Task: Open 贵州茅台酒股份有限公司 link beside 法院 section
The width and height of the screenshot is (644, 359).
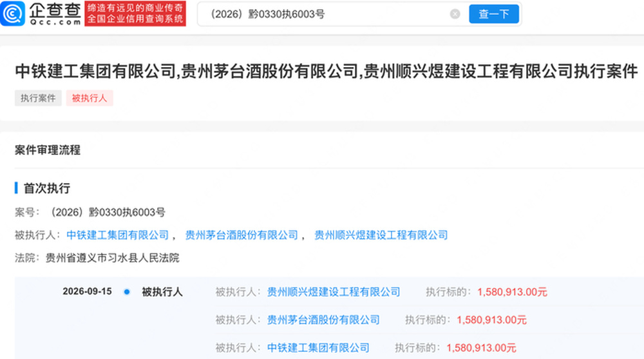Action: point(241,235)
